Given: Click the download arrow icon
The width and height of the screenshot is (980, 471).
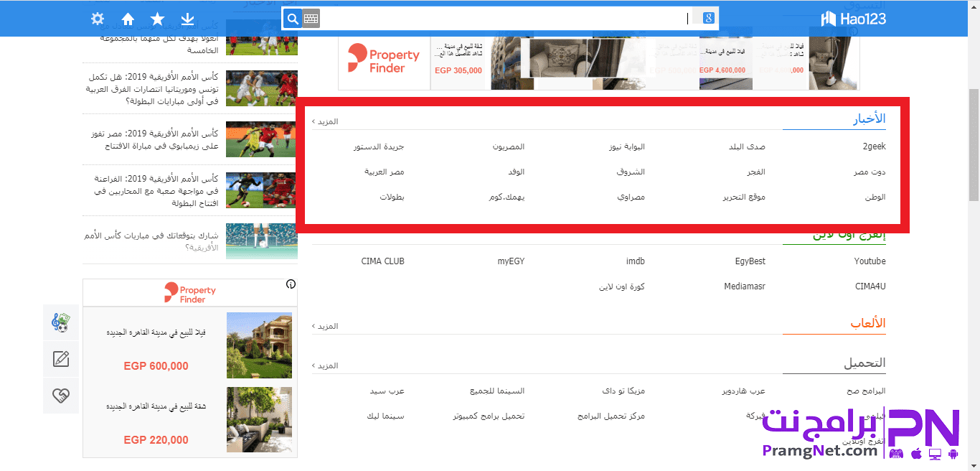Looking at the screenshot, I should [187, 19].
